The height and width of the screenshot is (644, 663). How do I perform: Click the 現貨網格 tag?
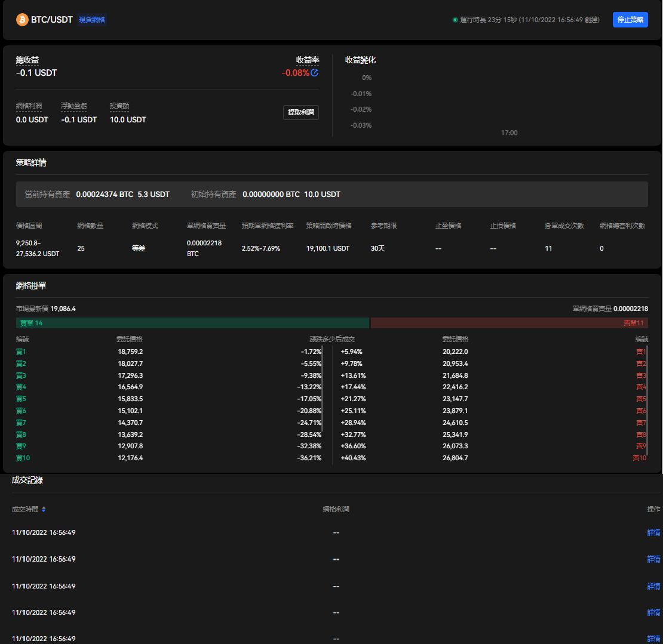pos(92,20)
